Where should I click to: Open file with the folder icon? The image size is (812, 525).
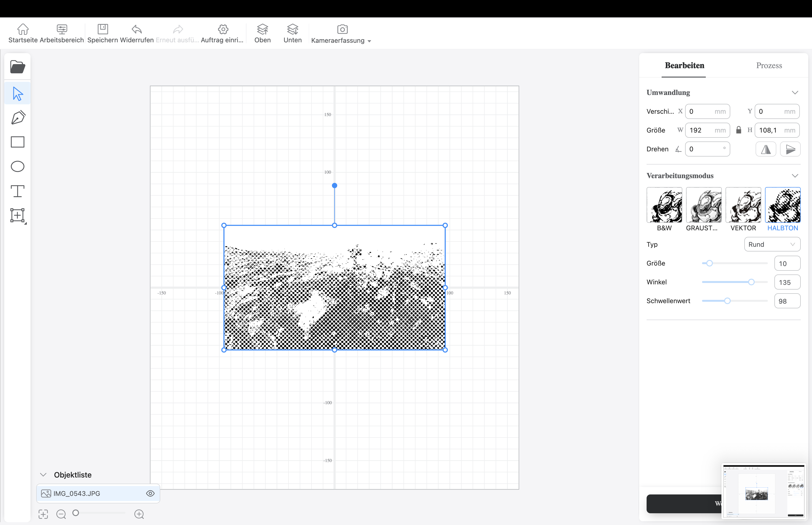17,67
